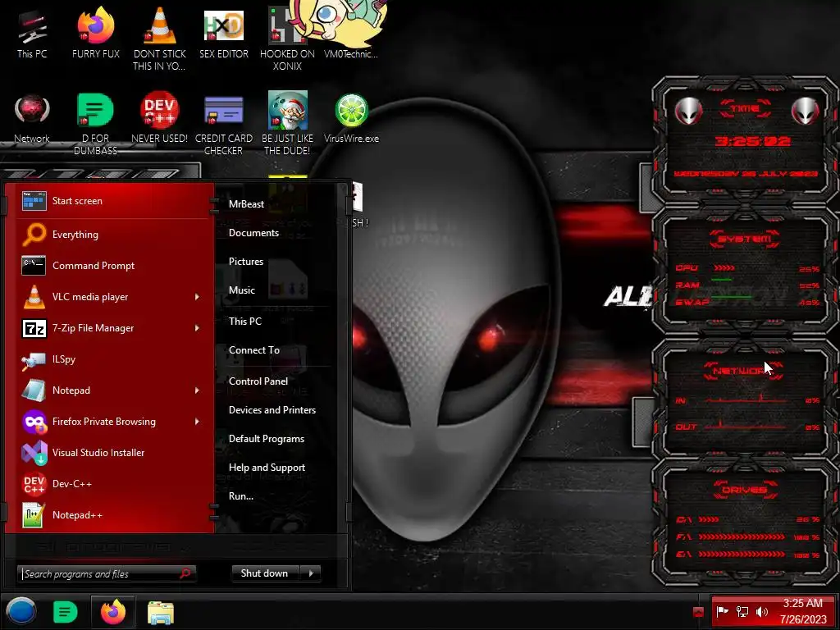Open the MrBeast user folder link
Viewport: 840px width, 630px height.
246,204
